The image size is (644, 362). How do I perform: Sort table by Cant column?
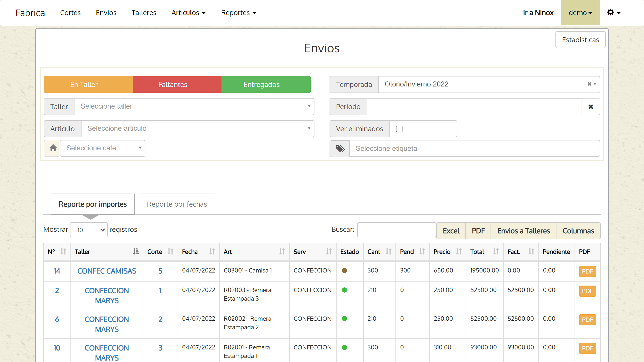[x=379, y=252]
